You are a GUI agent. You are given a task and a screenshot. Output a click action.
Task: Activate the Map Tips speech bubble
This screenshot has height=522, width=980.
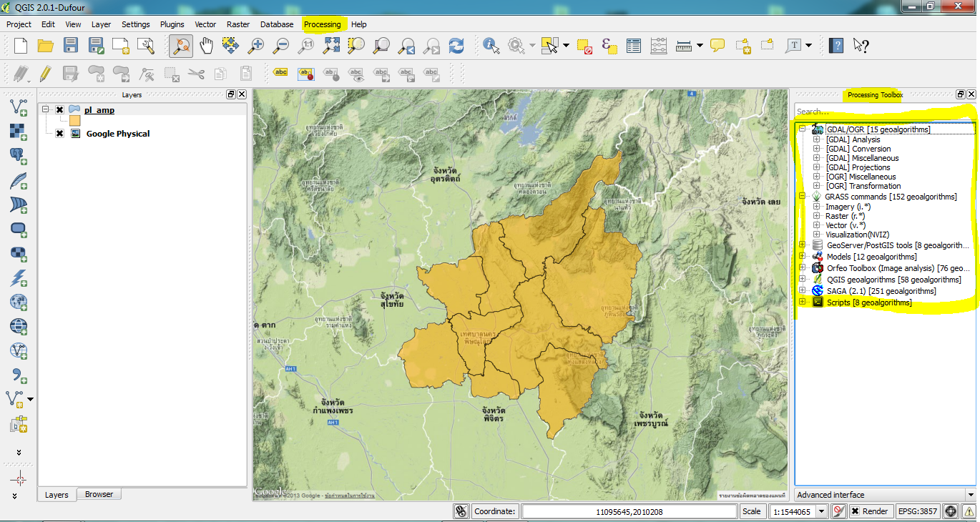[717, 46]
